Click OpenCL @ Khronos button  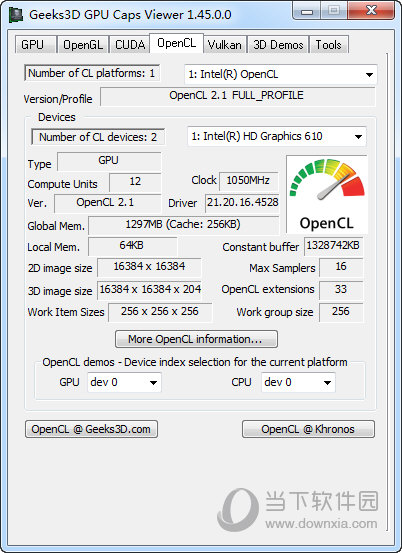(x=308, y=429)
